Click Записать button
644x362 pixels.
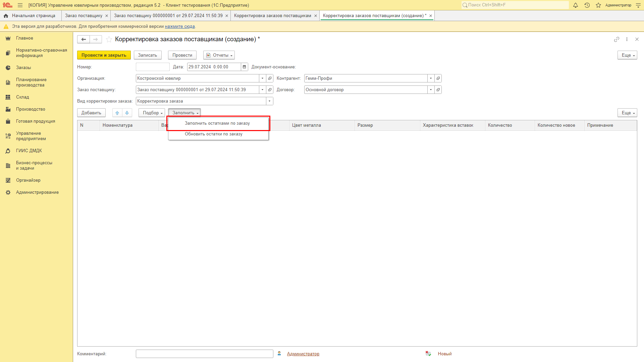pos(148,55)
